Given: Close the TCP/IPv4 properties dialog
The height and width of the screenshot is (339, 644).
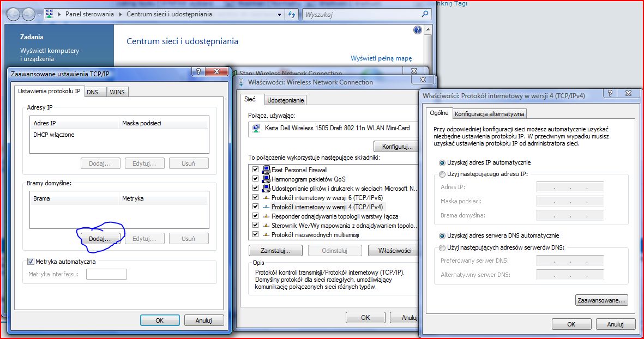Looking at the screenshot, I should click(628, 93).
